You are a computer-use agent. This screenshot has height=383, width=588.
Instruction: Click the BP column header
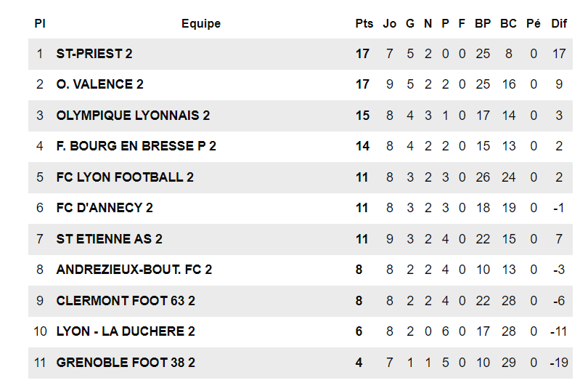point(483,24)
